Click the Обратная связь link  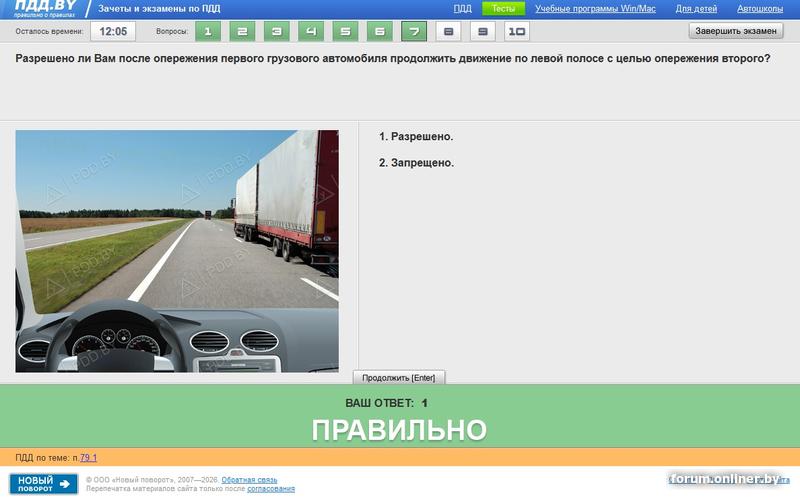coord(249,480)
